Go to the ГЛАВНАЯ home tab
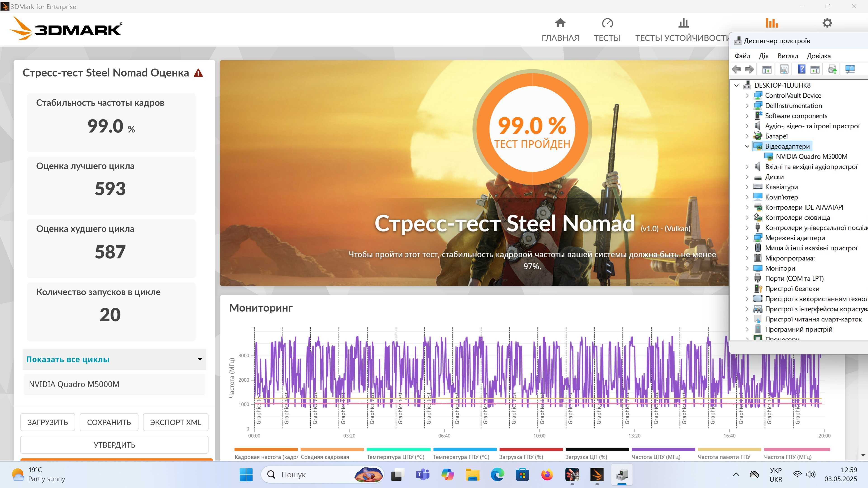Screen dimensions: 868x488 click(560, 30)
